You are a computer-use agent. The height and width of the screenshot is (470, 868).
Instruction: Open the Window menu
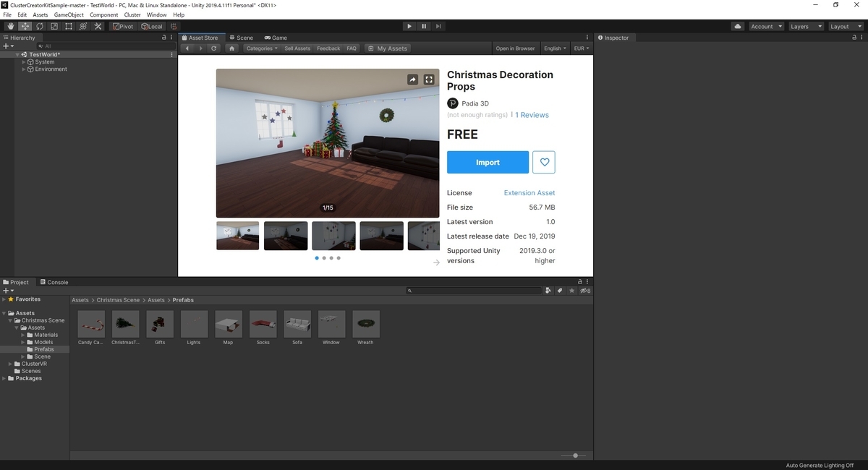(156, 14)
